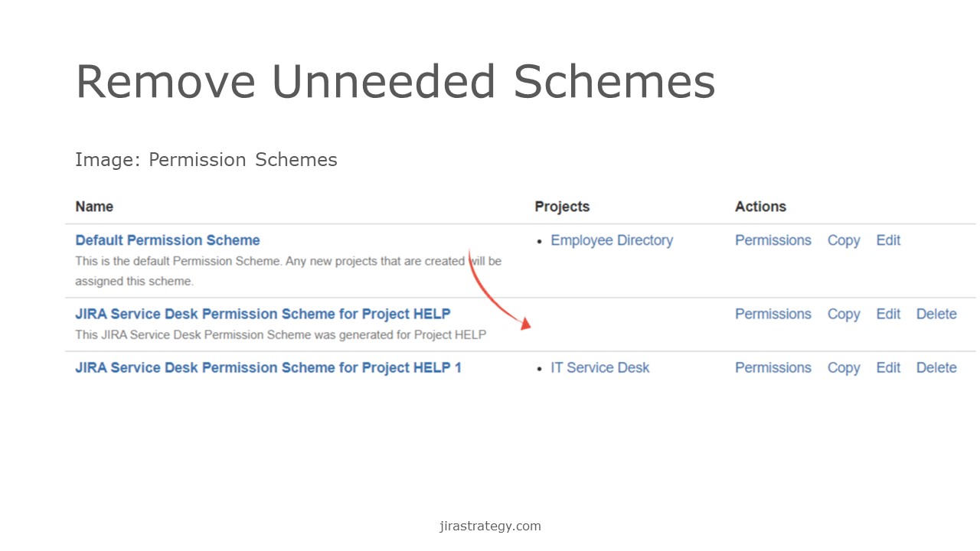Click the jirastrategy.com footer text

pos(490,526)
